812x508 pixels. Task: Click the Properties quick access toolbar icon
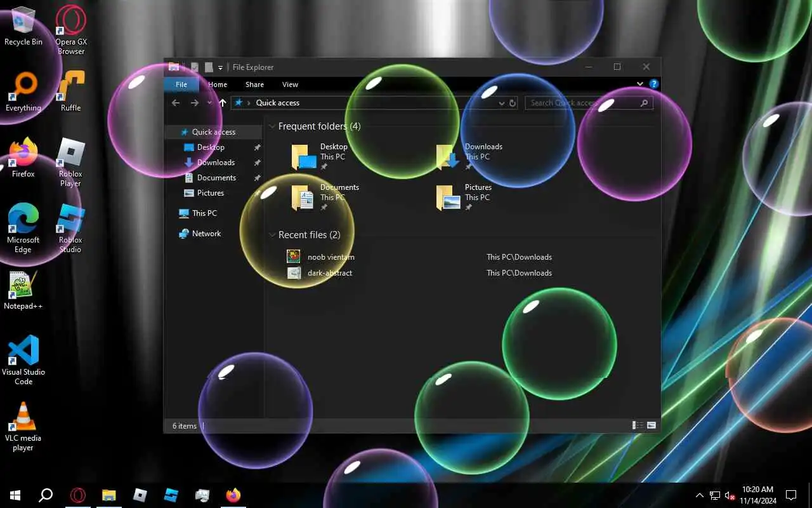coord(195,67)
